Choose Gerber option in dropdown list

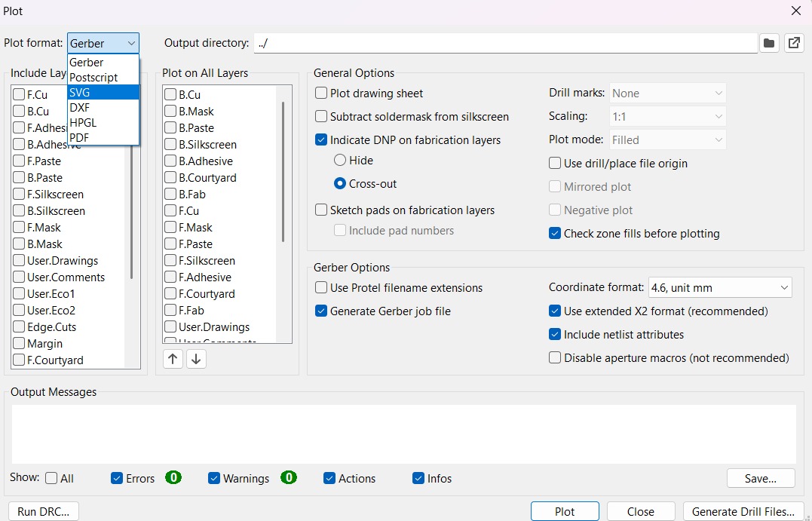tap(103, 62)
